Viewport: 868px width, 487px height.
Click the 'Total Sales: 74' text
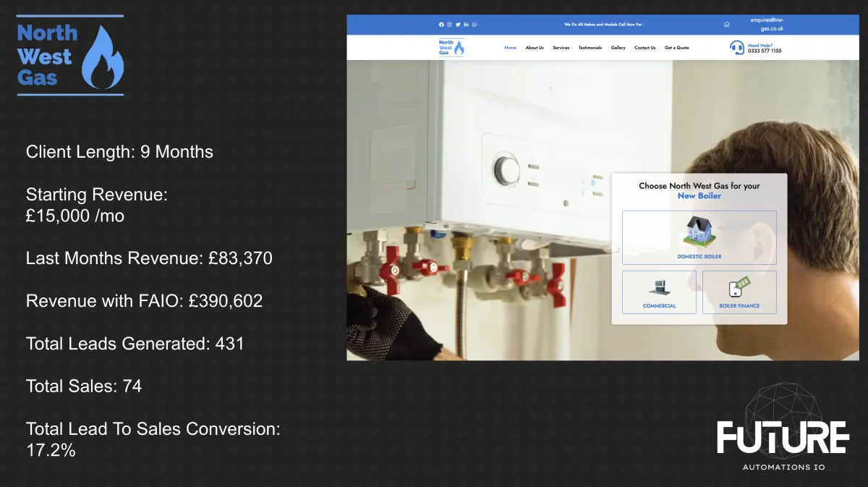click(x=84, y=386)
